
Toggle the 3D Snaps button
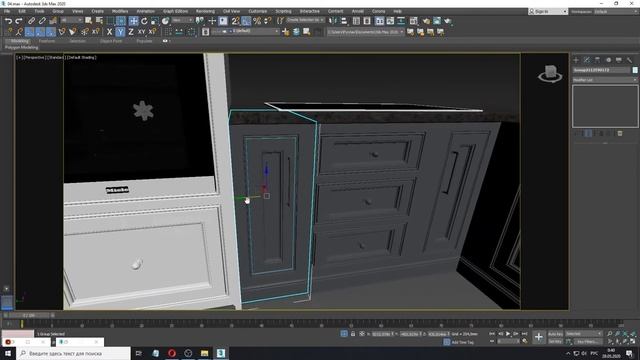(236, 20)
